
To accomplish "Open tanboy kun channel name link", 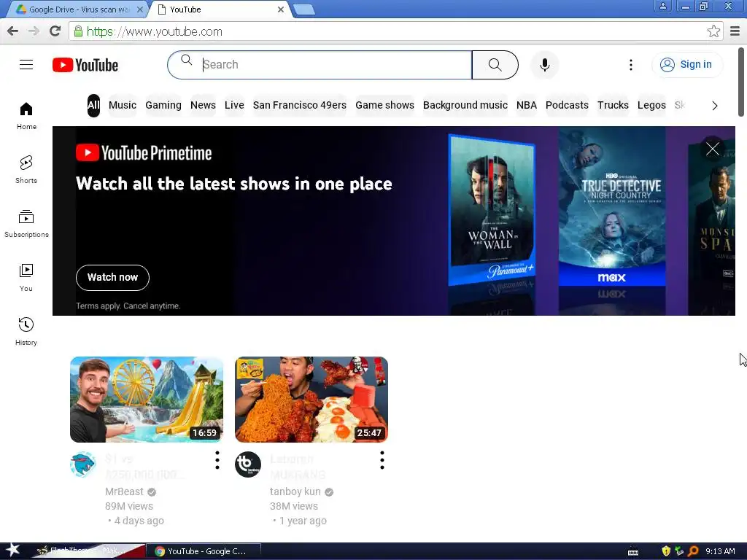I will 295,491.
